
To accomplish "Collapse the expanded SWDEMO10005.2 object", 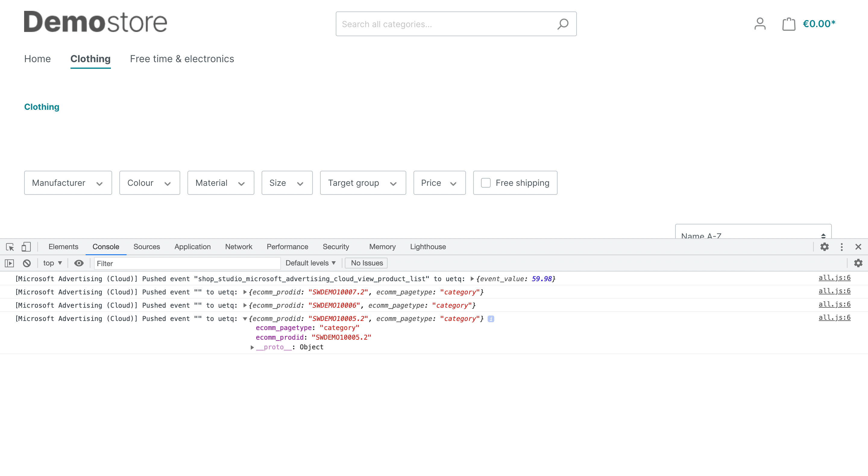I will click(245, 319).
